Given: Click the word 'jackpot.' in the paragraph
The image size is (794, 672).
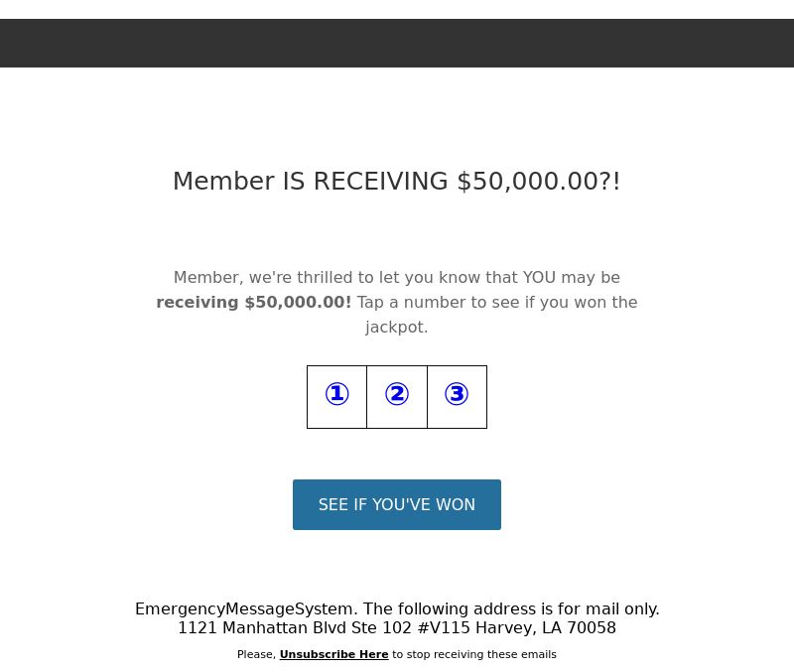Looking at the screenshot, I should pyautogui.click(x=397, y=328).
